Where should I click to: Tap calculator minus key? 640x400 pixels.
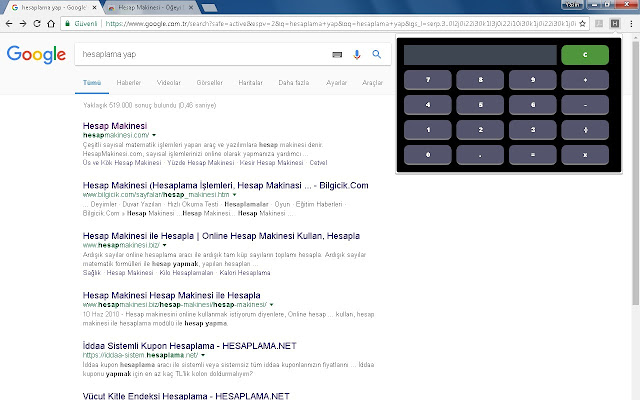pos(585,105)
